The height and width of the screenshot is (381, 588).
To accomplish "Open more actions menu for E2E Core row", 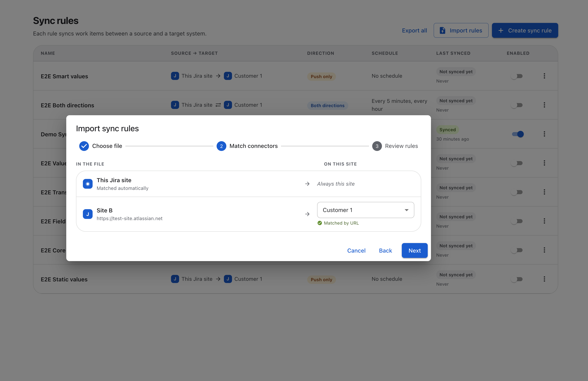I will (x=544, y=250).
